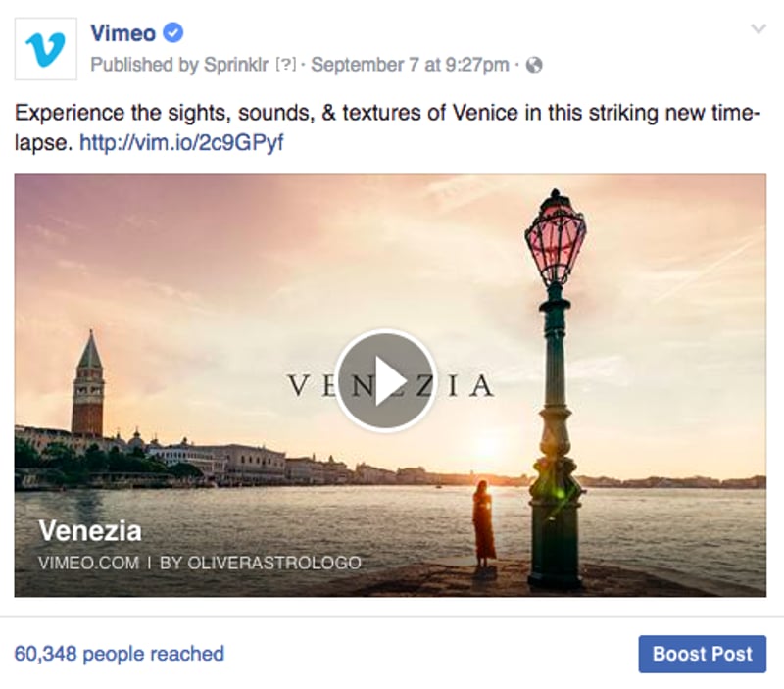This screenshot has height=689, width=784.
Task: Open the September 7 at 9:27pm timestamp
Action: pyautogui.click(x=410, y=66)
